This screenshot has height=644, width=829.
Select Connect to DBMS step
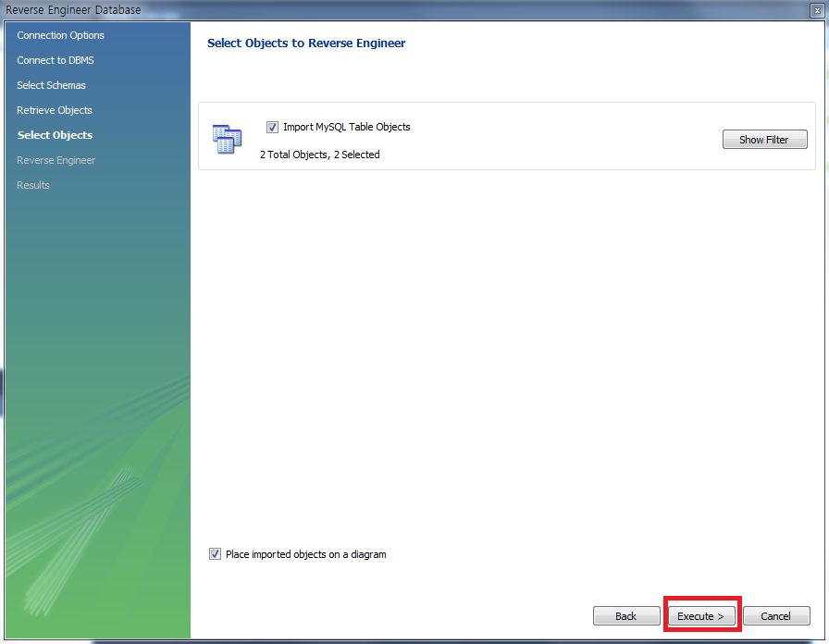(x=56, y=60)
